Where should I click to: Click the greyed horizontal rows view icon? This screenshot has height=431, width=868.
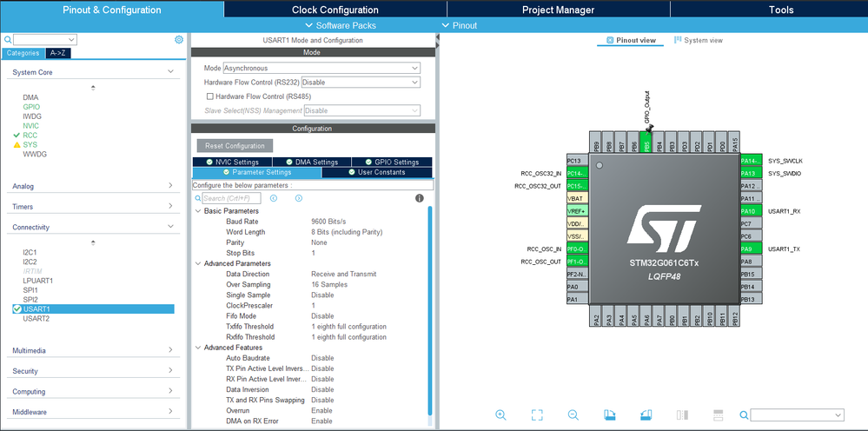[719, 415]
